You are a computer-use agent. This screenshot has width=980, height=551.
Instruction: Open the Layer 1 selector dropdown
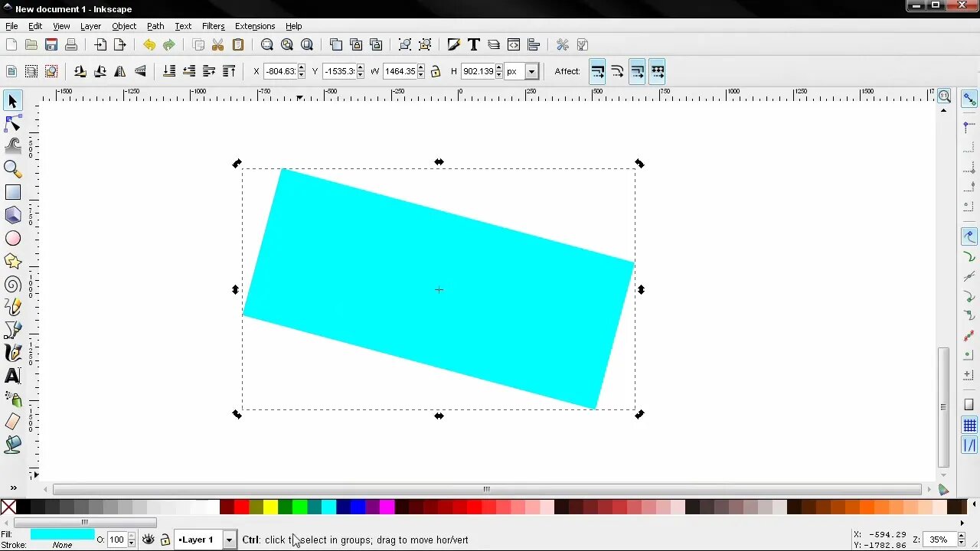point(228,540)
